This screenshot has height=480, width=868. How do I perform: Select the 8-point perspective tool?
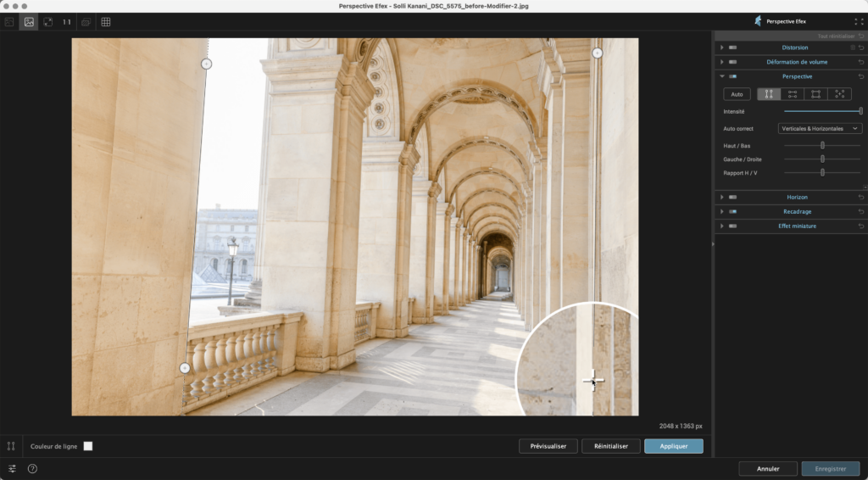pyautogui.click(x=840, y=94)
